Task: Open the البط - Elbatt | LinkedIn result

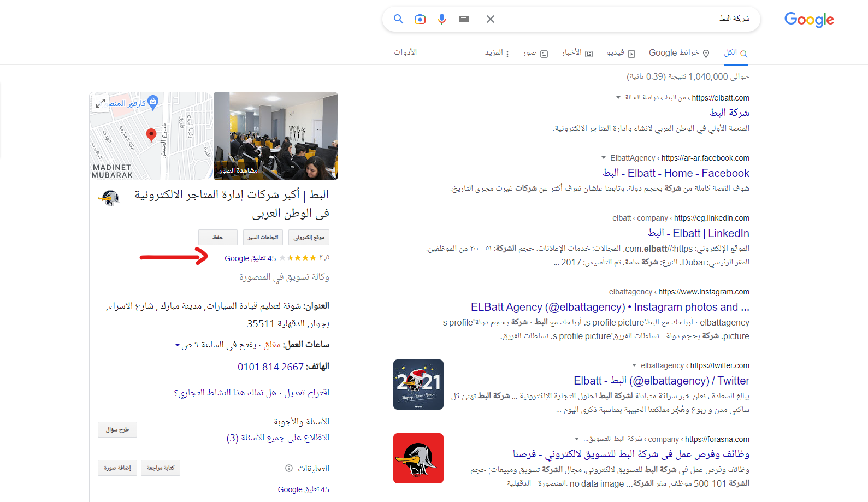Action: [x=698, y=233]
